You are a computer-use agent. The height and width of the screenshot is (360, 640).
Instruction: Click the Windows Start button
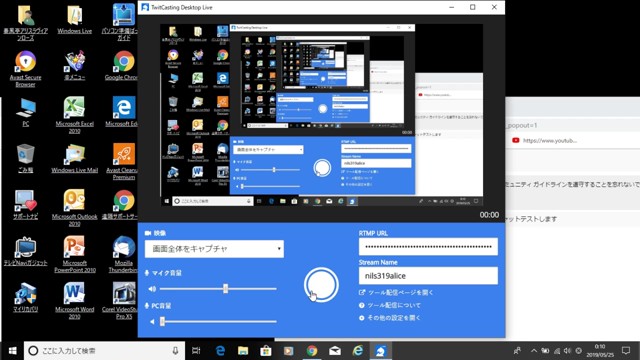click(12, 351)
